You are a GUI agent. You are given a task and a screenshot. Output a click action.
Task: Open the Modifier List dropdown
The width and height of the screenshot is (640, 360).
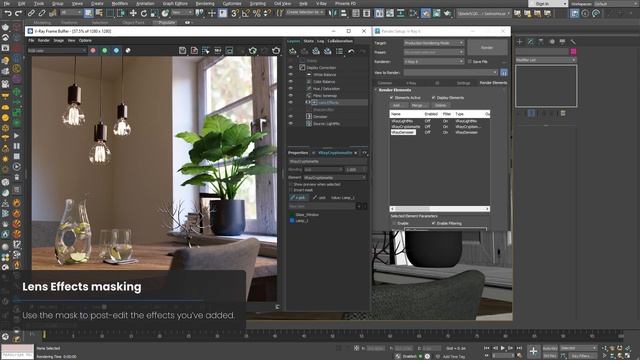[x=546, y=60]
